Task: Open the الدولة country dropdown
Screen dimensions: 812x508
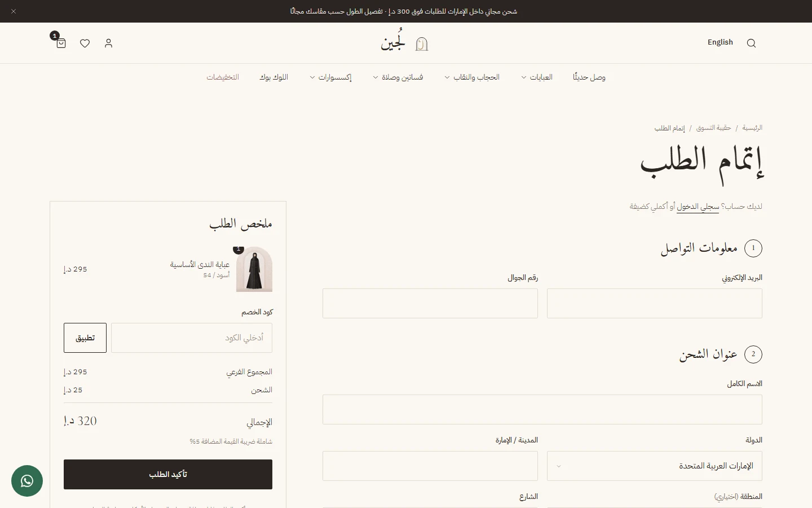Action: [x=655, y=466]
